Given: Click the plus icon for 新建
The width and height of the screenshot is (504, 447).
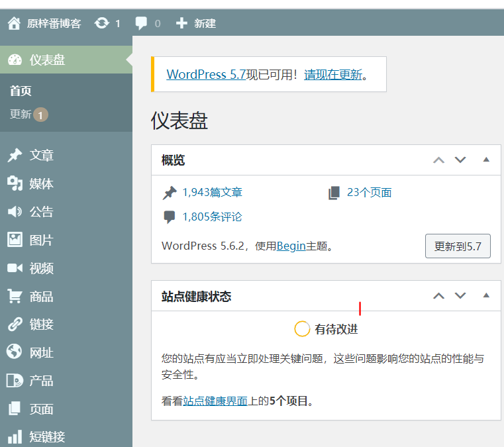Looking at the screenshot, I should (x=181, y=23).
